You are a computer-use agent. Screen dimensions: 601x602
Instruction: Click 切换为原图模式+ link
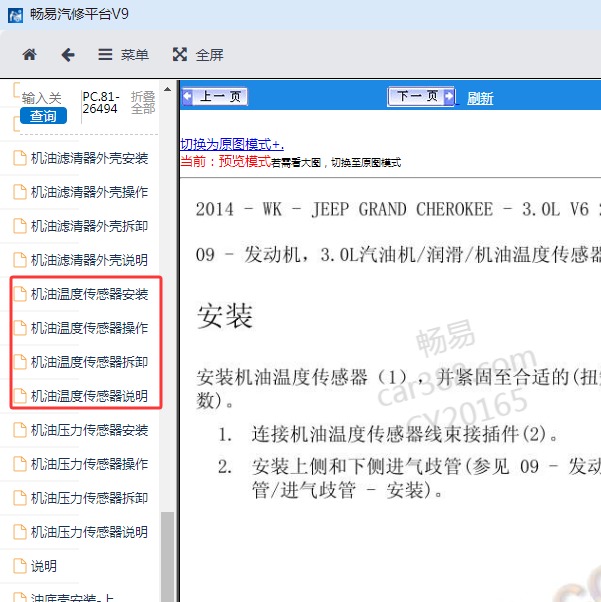(232, 144)
